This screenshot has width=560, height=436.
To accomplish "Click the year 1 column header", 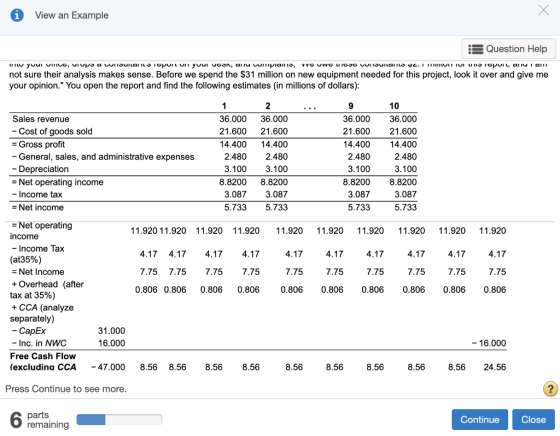I will (224, 106).
